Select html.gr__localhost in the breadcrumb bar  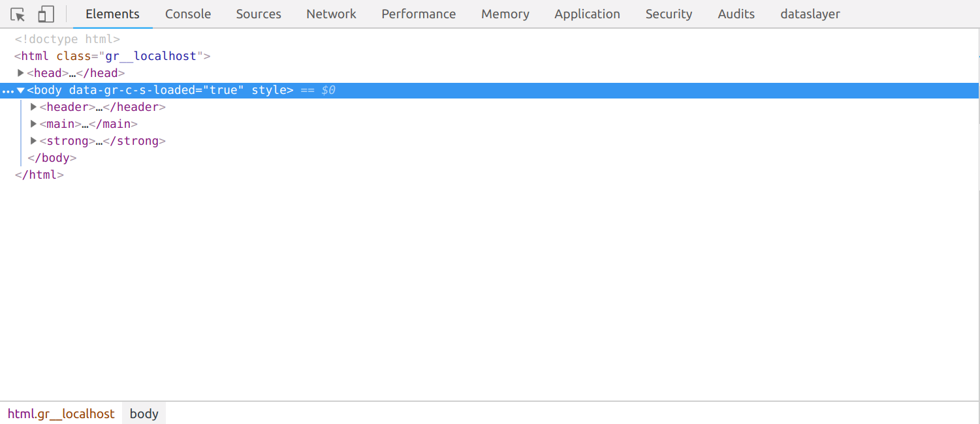click(61, 414)
